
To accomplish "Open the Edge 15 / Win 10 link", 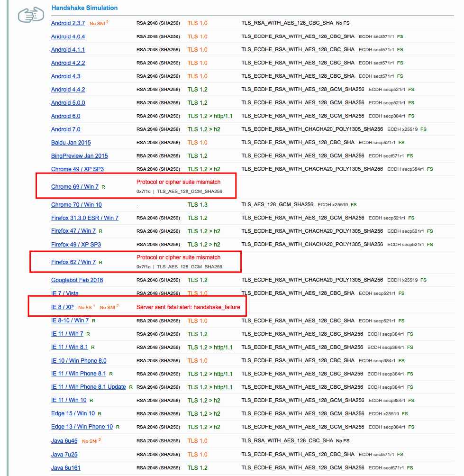I will (x=73, y=413).
